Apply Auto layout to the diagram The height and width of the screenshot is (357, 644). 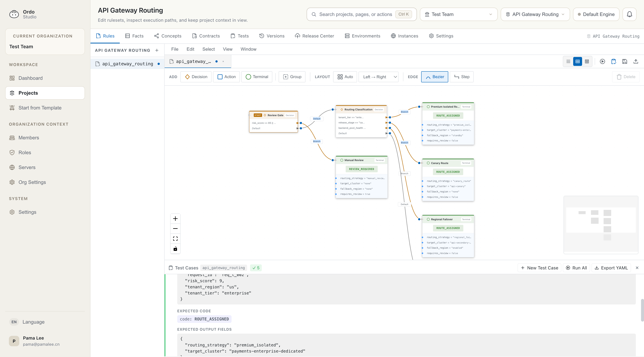345,77
